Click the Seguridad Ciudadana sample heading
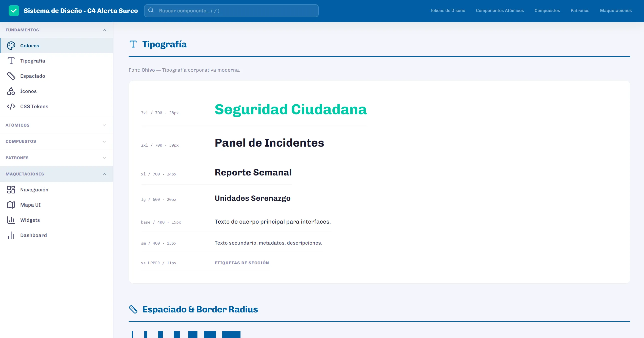Screen dimensions: 644x338 pyautogui.click(x=291, y=110)
